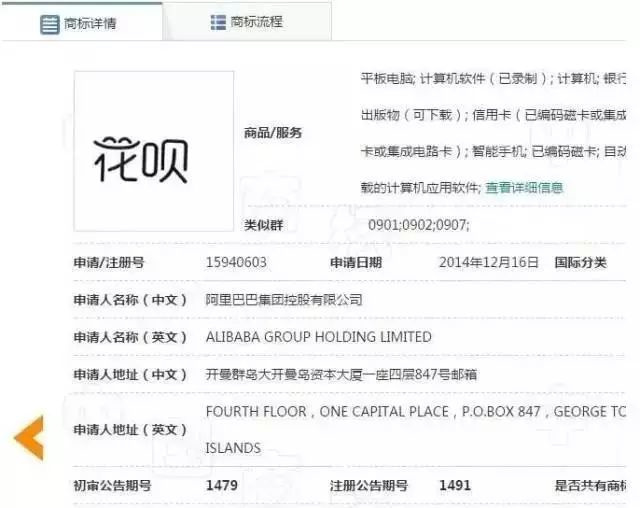This screenshot has height=508, width=640.
Task: Click the 申请人地址（中文） label
Action: point(130,375)
